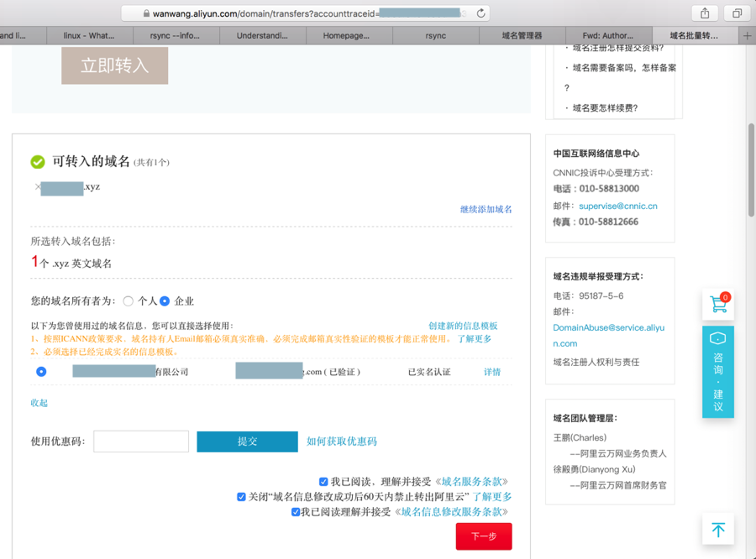Toggle the 60天内禁止转出 checkbox
The width and height of the screenshot is (756, 559).
241,496
